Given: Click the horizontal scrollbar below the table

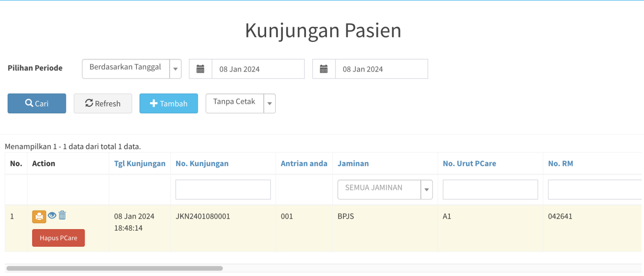Looking at the screenshot, I should pyautogui.click(x=114, y=268).
